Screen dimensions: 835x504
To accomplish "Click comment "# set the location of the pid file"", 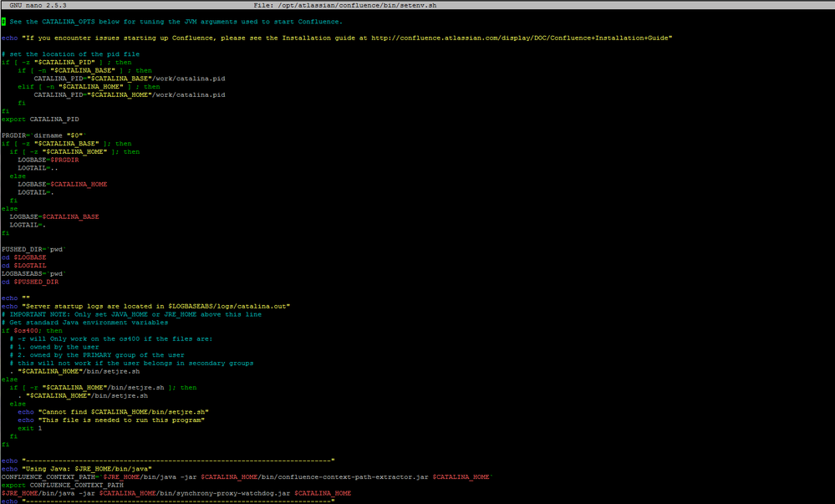I will (x=71, y=54).
